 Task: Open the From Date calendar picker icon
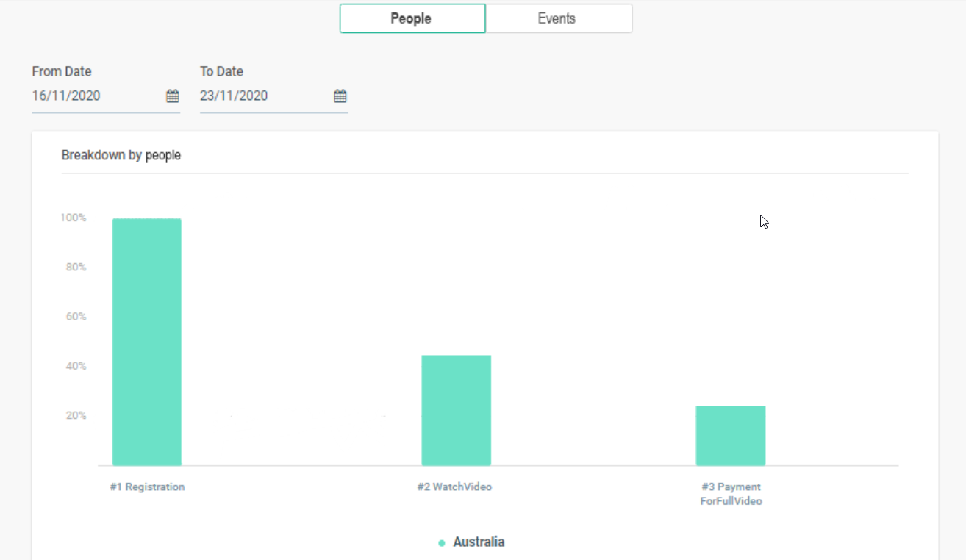click(x=172, y=96)
